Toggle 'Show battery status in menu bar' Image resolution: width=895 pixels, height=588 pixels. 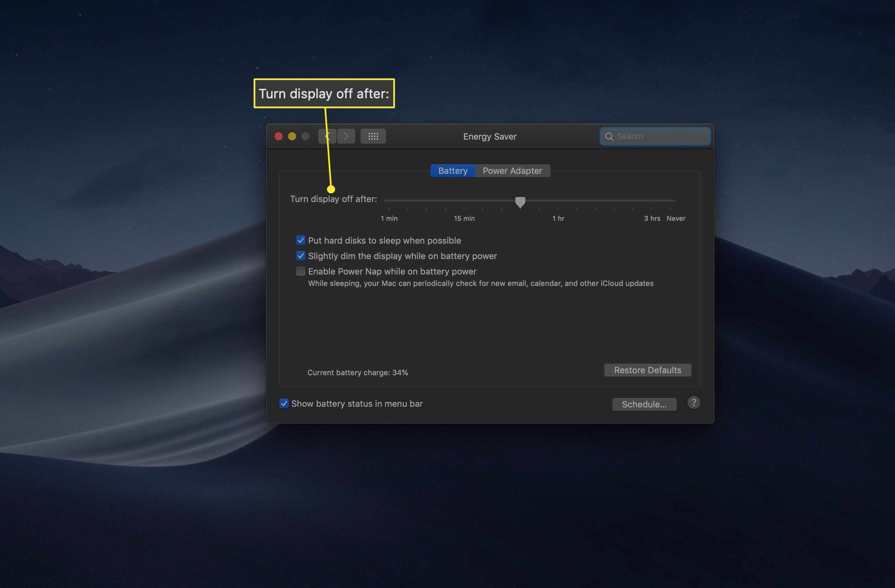pos(283,404)
